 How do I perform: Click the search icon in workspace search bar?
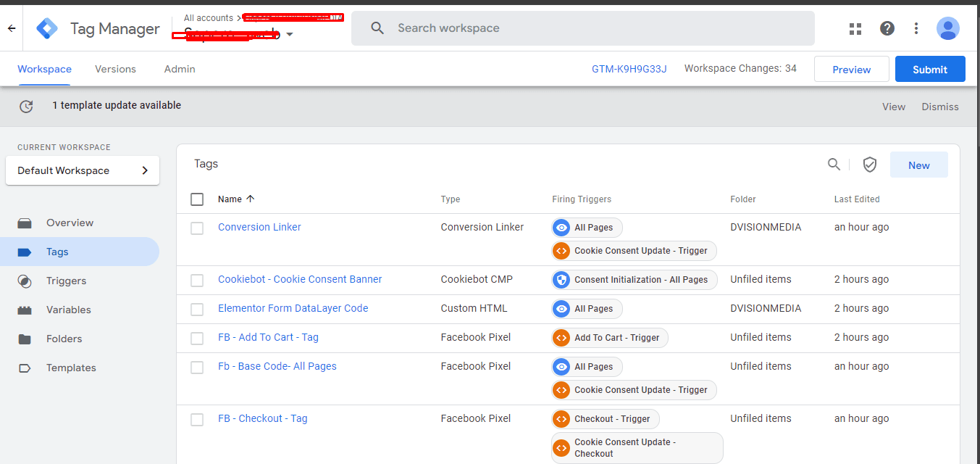[377, 28]
